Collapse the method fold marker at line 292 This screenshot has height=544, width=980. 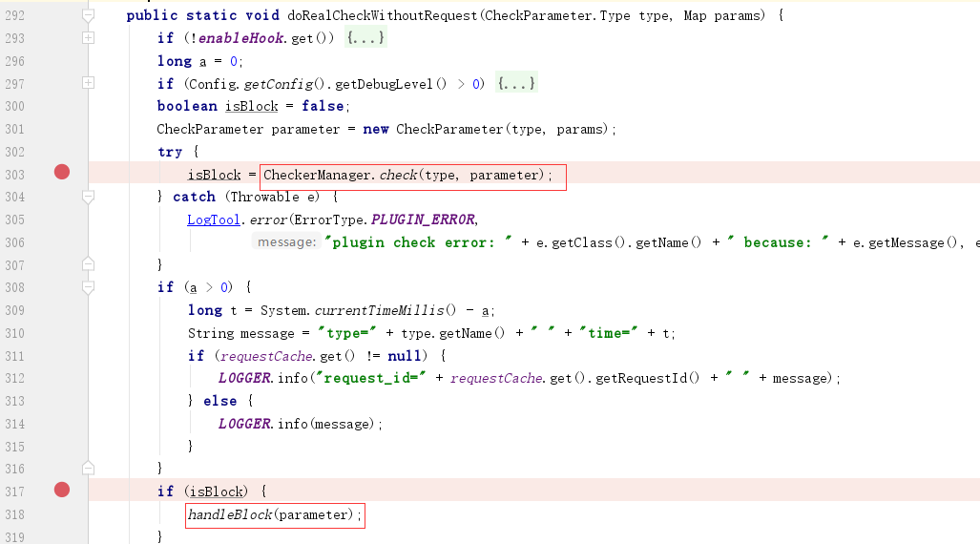[89, 15]
